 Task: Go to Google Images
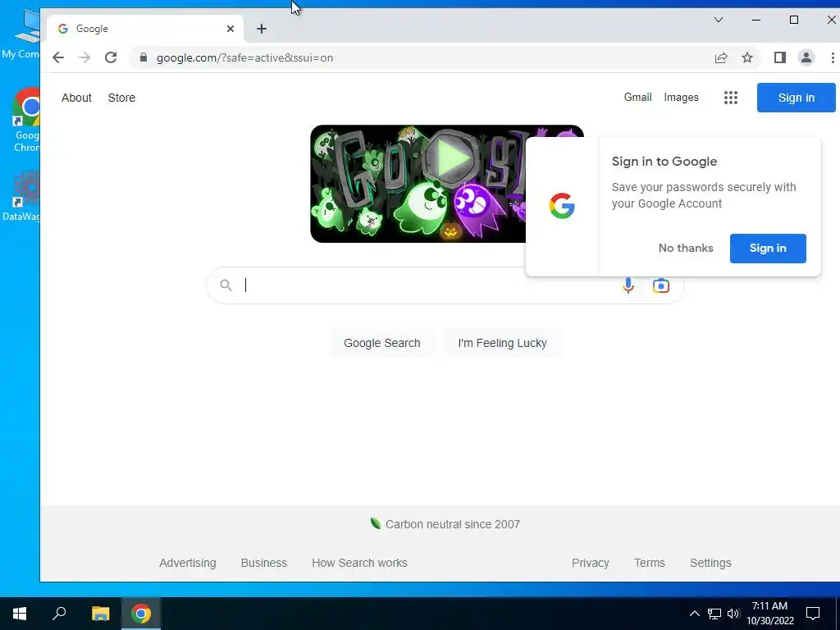point(681,98)
